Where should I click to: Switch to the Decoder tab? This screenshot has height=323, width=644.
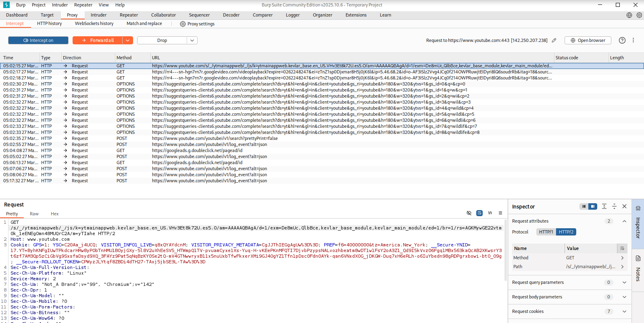[231, 15]
